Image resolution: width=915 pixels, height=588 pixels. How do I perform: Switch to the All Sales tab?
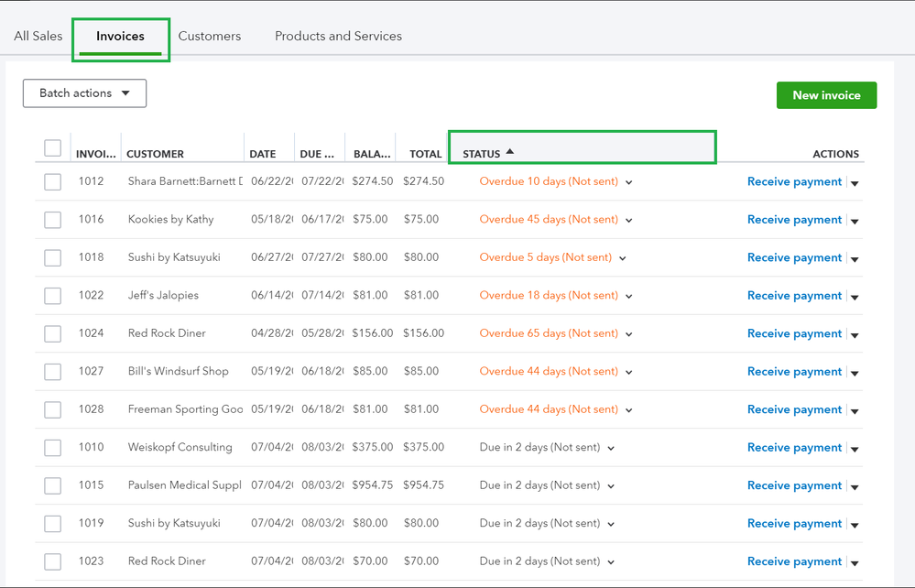coord(38,36)
